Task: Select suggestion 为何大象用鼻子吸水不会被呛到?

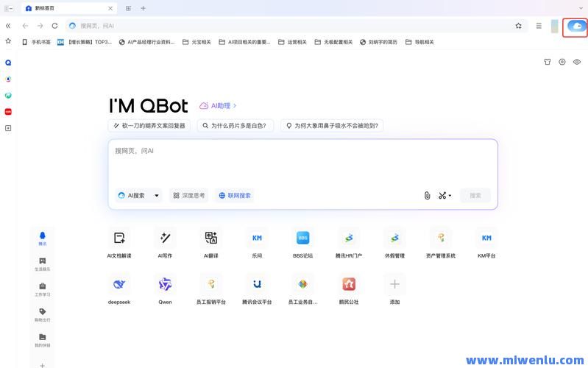Action: tap(332, 126)
